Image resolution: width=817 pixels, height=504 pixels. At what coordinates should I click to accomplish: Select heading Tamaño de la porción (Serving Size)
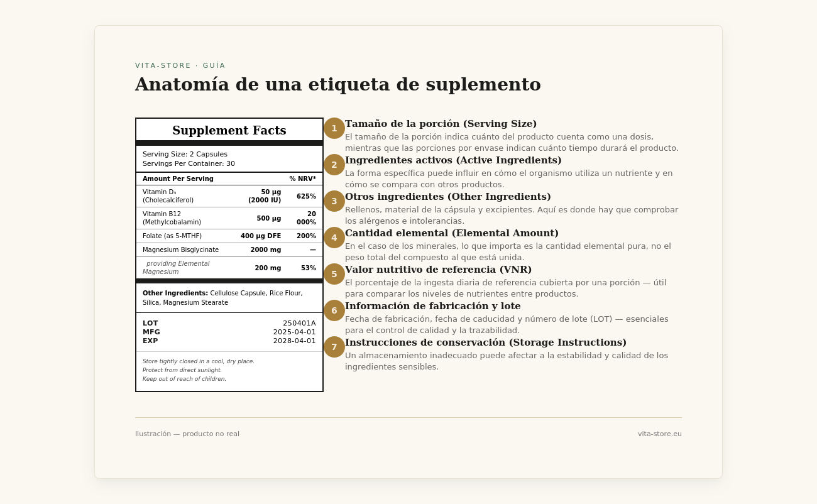[x=441, y=124]
